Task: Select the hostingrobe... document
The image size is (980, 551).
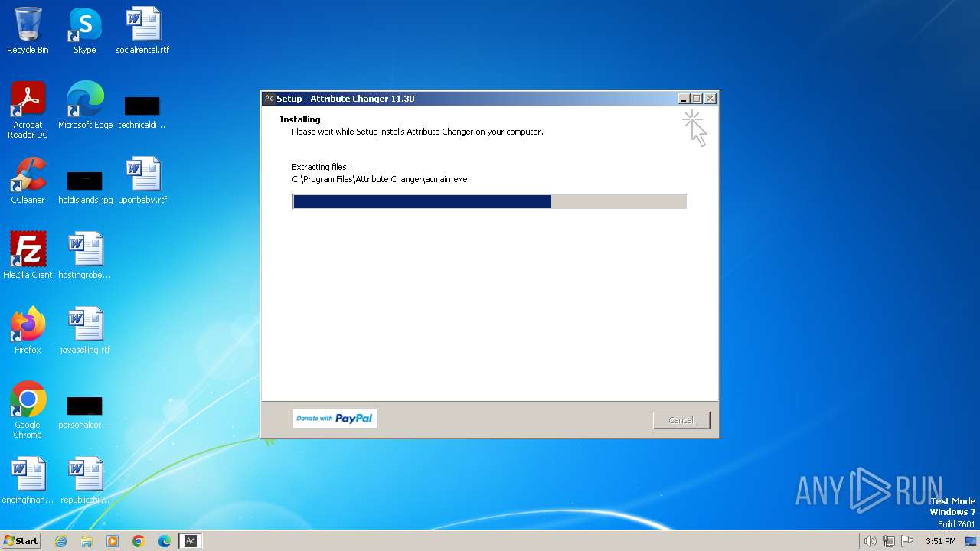Action: pos(85,255)
